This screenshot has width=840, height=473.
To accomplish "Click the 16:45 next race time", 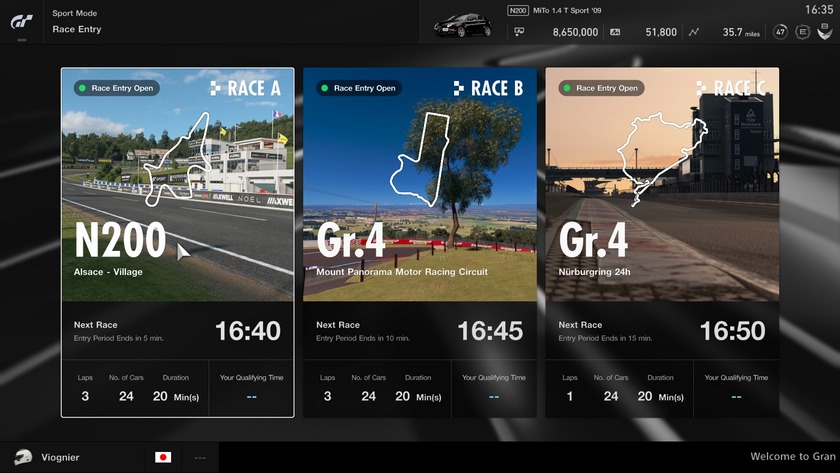I will pyautogui.click(x=490, y=331).
